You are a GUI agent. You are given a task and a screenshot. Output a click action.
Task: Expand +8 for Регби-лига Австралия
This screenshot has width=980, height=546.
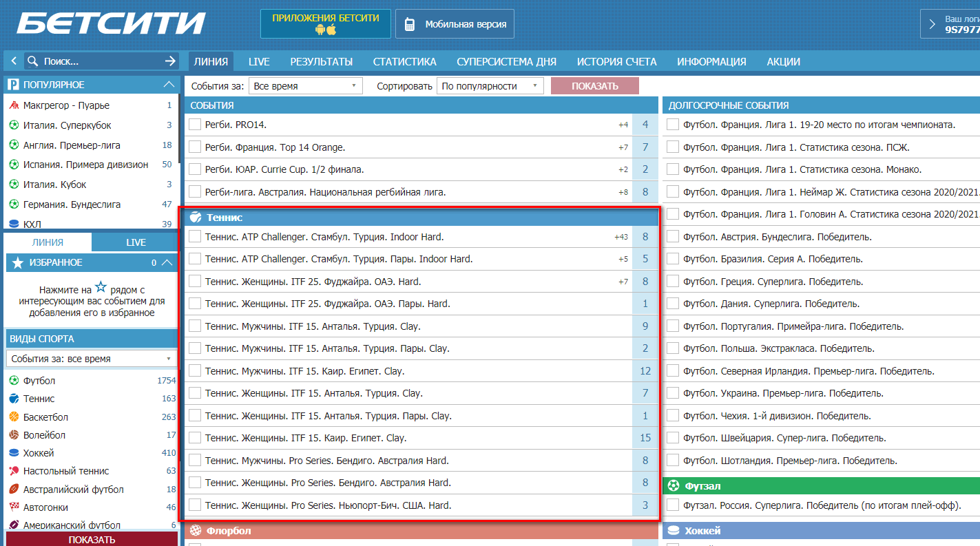623,192
